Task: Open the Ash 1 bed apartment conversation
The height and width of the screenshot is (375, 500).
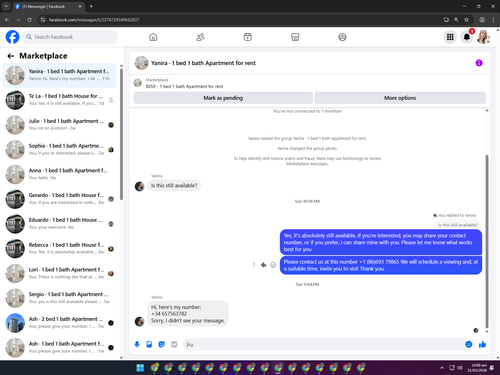Action: [60, 347]
